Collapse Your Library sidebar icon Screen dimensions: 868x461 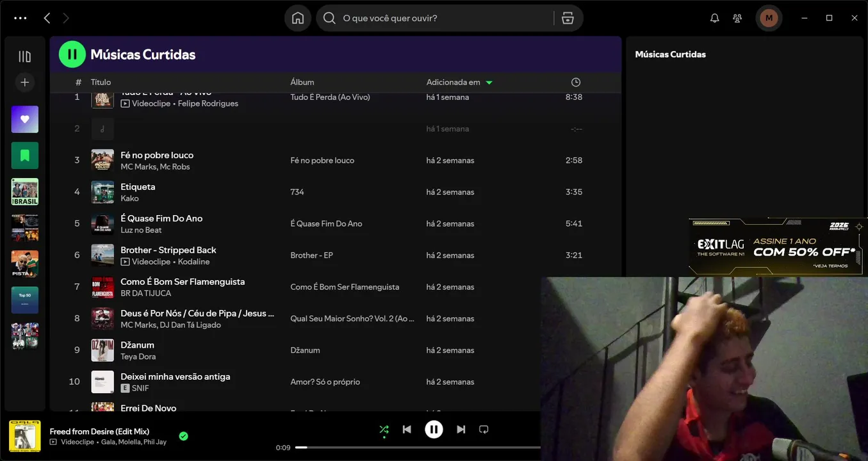coord(25,56)
